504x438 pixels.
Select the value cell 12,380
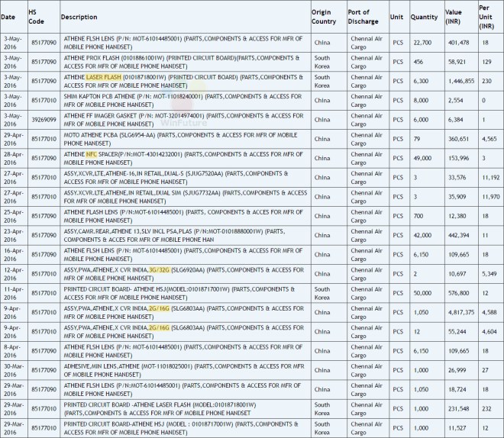point(457,216)
